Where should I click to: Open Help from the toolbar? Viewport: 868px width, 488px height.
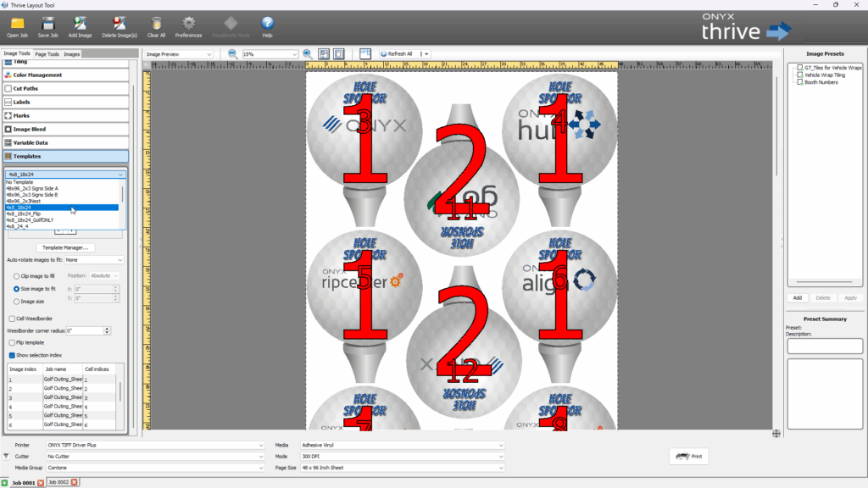(x=267, y=24)
